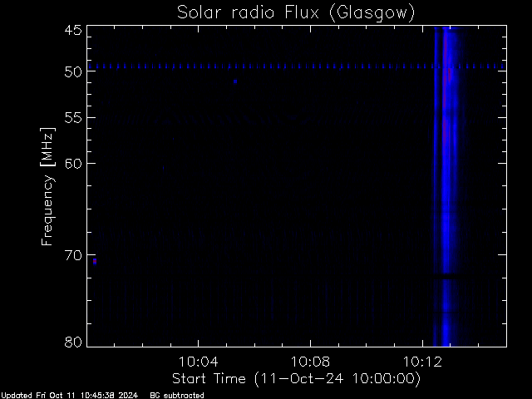Click the "Frequency [MHz]" axis label
Viewport: 532px width, 399px height.
[x=47, y=186]
